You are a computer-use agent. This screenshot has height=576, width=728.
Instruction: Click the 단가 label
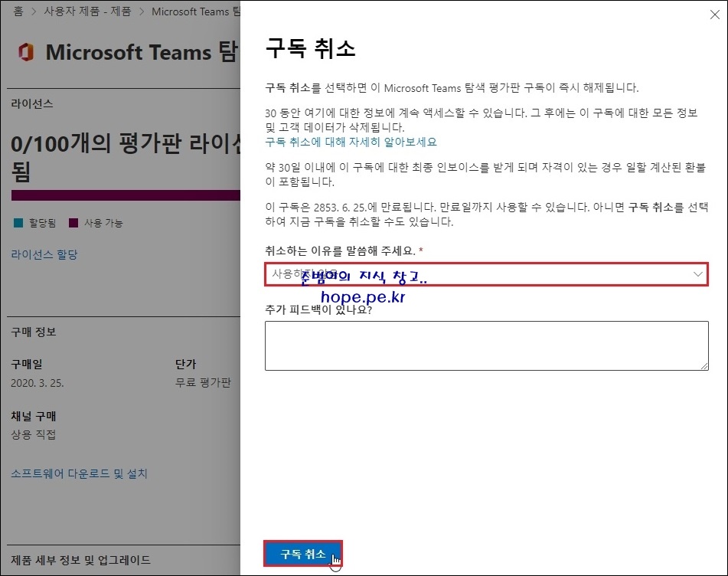(x=186, y=364)
